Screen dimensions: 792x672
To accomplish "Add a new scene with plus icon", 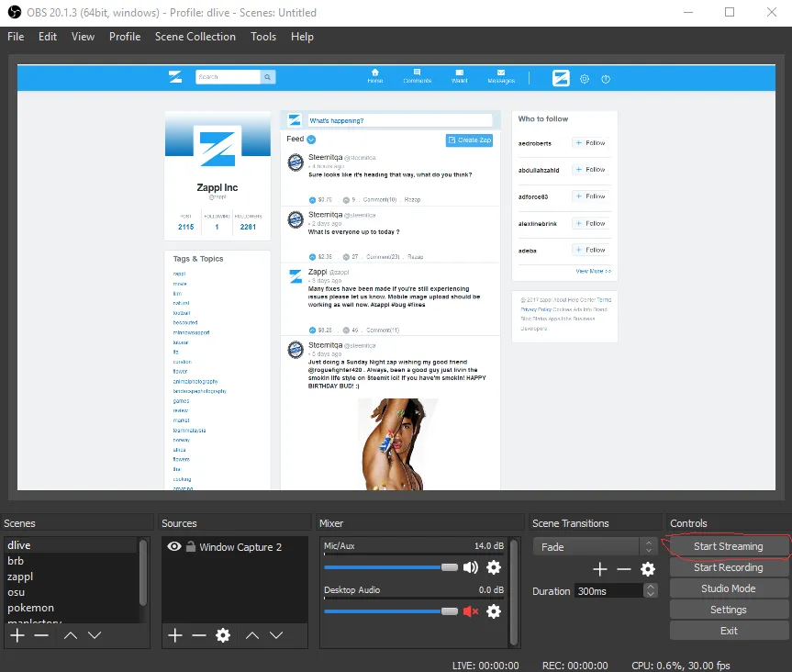I will (17, 635).
